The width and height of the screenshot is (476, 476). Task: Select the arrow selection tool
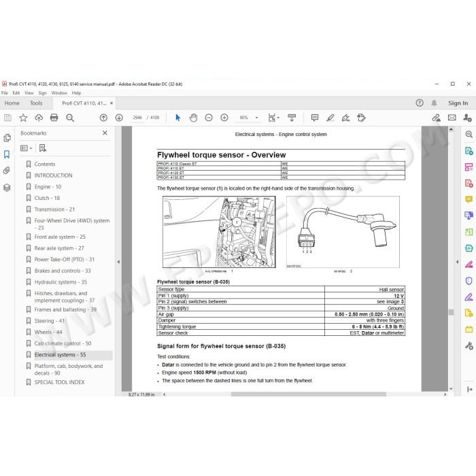click(x=178, y=118)
